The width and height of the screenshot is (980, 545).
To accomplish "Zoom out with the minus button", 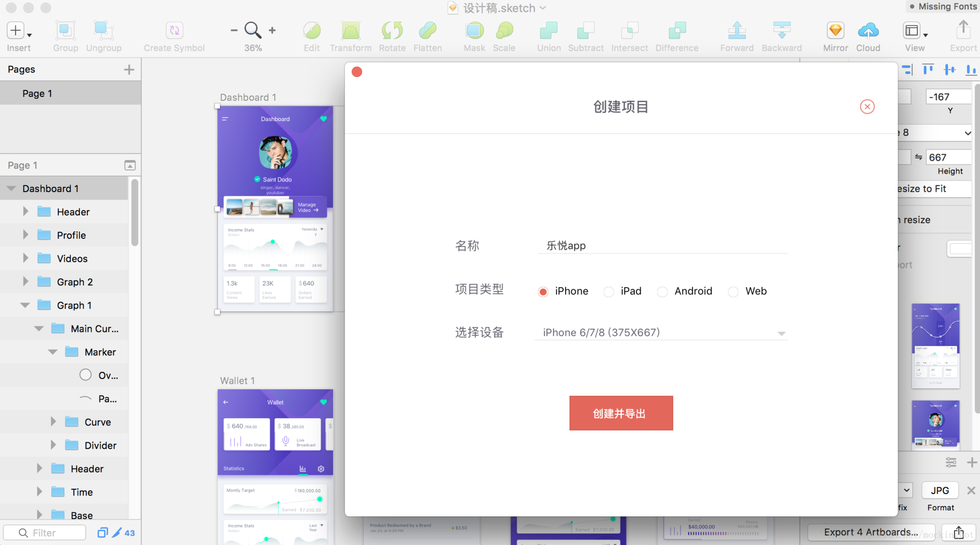I will tap(234, 31).
